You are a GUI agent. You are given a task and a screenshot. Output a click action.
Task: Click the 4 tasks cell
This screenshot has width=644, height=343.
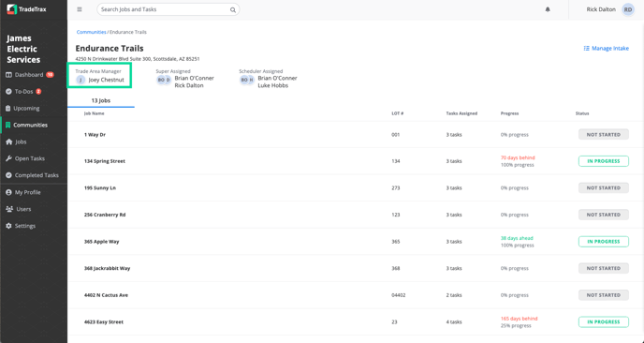coord(454,322)
